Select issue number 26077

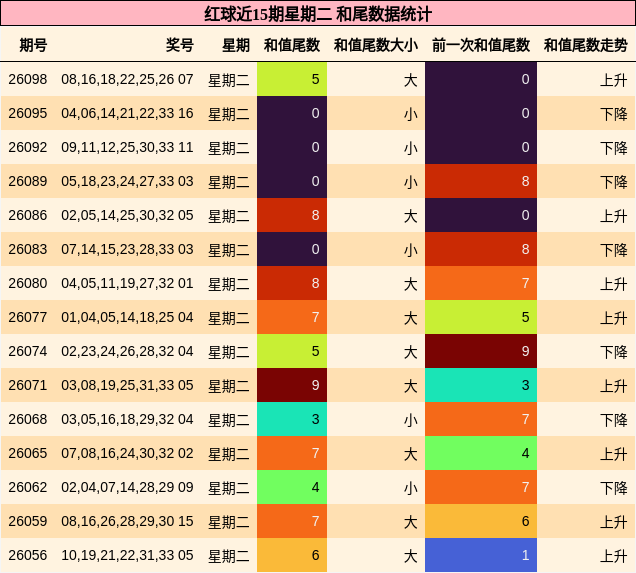28,317
